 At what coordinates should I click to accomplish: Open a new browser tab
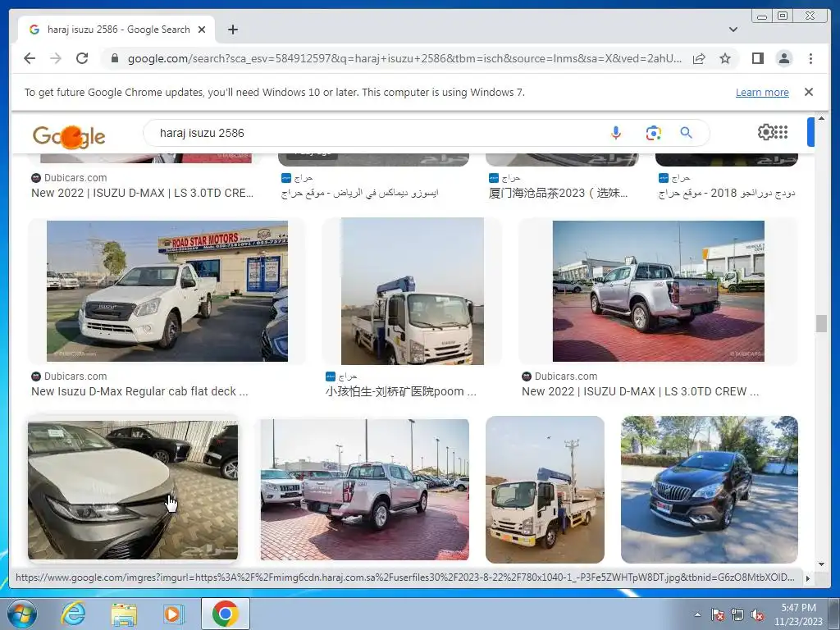coord(232,30)
